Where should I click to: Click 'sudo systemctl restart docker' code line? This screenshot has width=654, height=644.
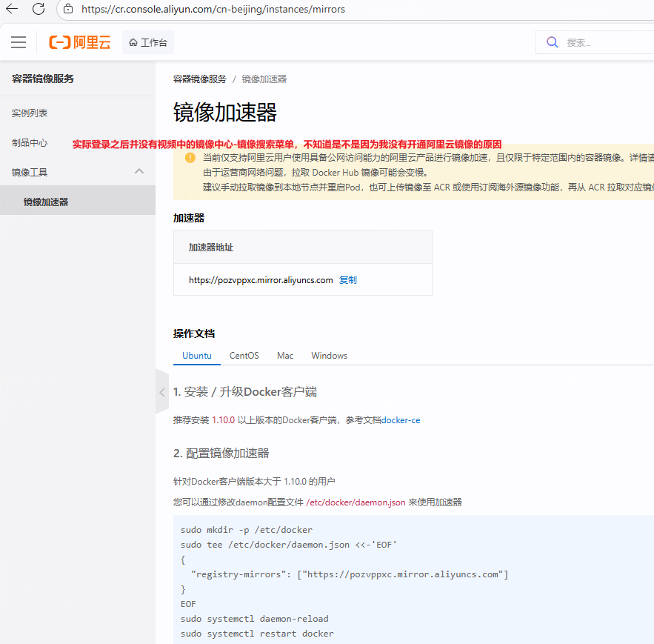257,634
